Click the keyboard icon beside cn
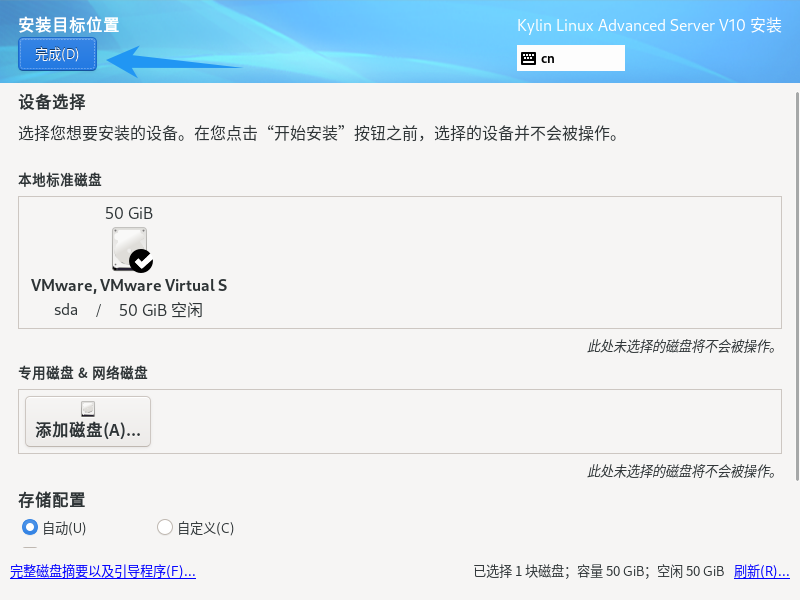 tap(528, 58)
